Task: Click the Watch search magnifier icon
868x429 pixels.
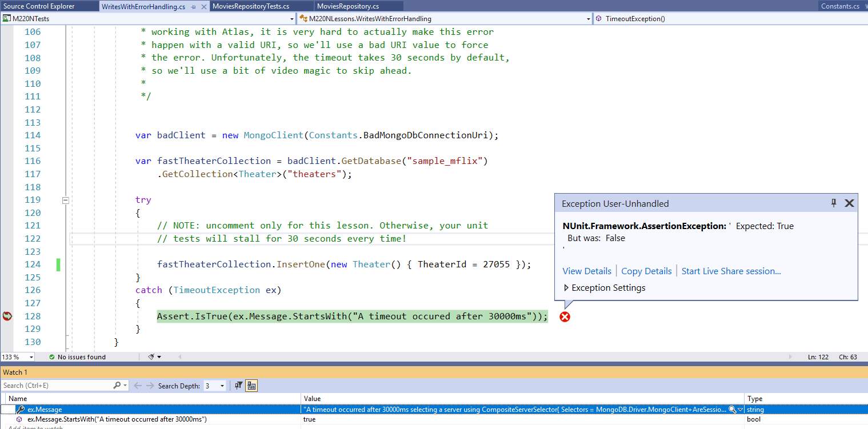Action: tap(117, 386)
